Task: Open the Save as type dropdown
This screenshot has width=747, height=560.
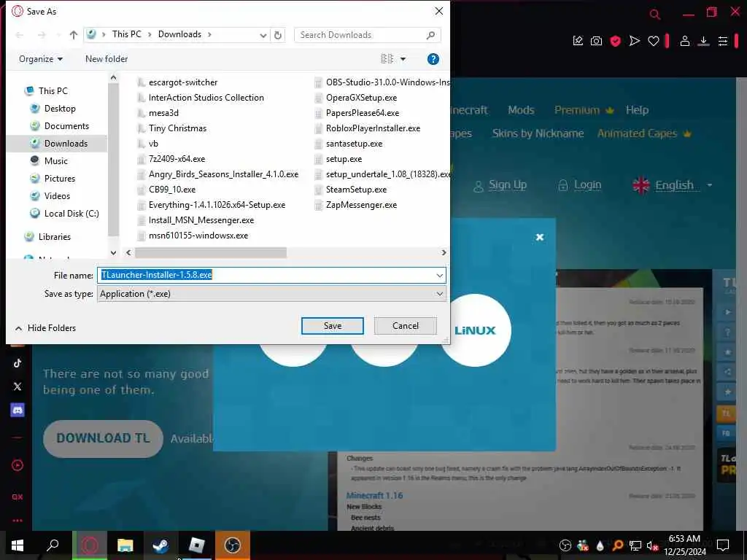Action: point(271,294)
